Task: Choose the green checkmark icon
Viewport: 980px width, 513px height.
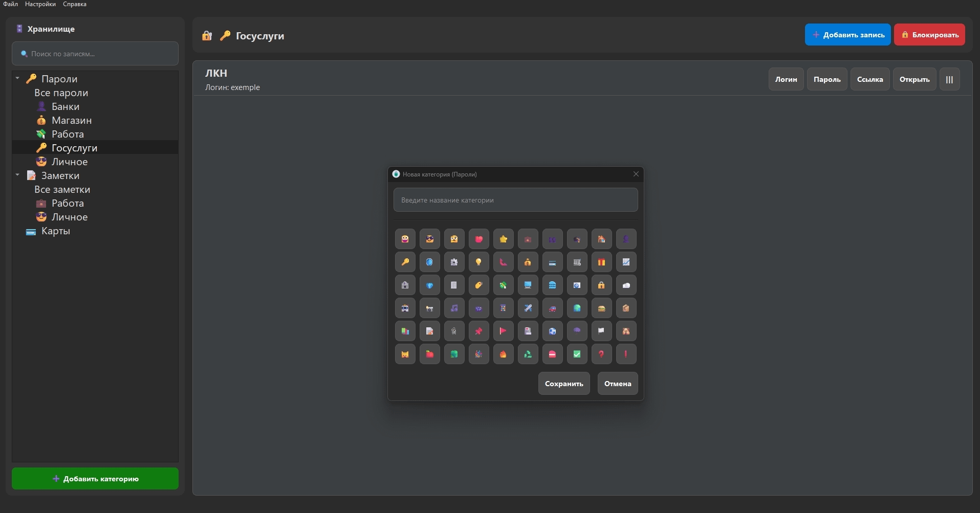Action: click(x=577, y=354)
